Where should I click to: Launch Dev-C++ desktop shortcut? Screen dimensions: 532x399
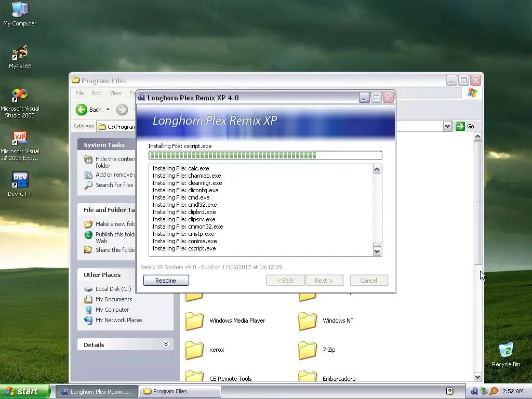20,184
